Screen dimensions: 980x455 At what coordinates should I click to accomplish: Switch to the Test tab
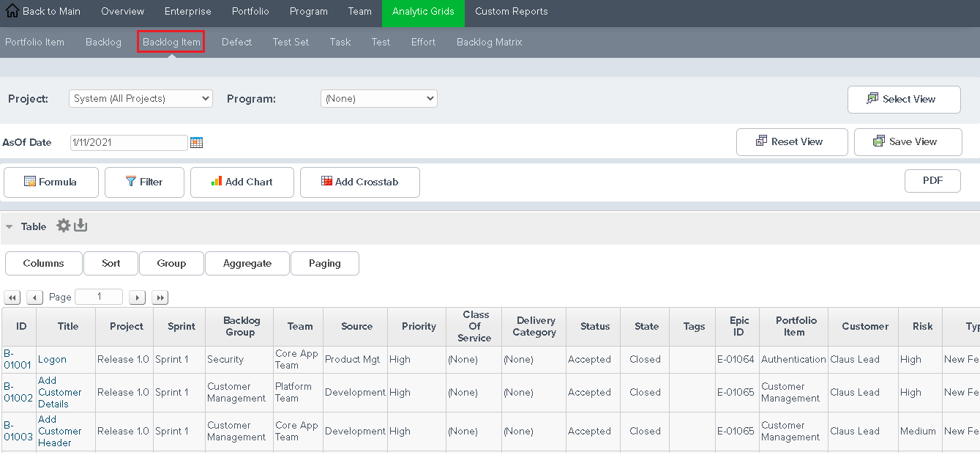pyautogui.click(x=381, y=42)
